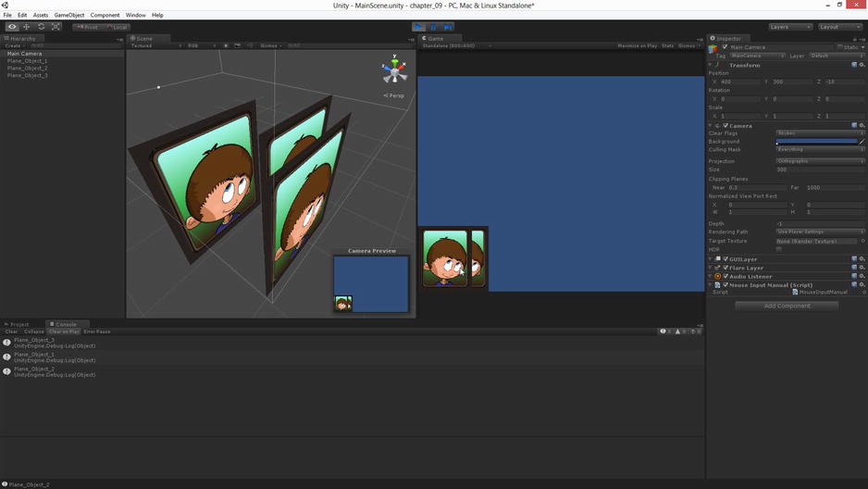Toggle console warning filter icon
Image resolution: width=868 pixels, height=489 pixels.
click(x=680, y=332)
